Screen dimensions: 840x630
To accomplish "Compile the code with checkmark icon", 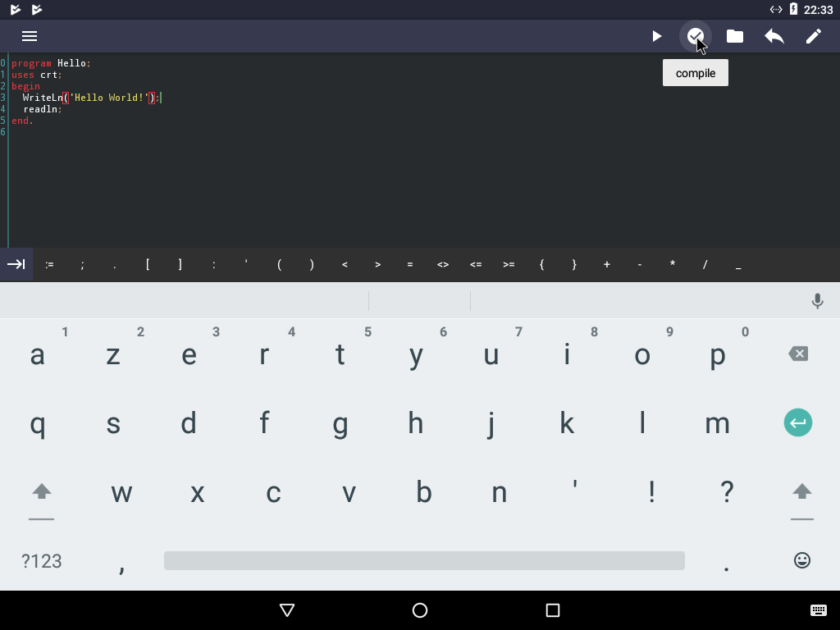I will (696, 36).
